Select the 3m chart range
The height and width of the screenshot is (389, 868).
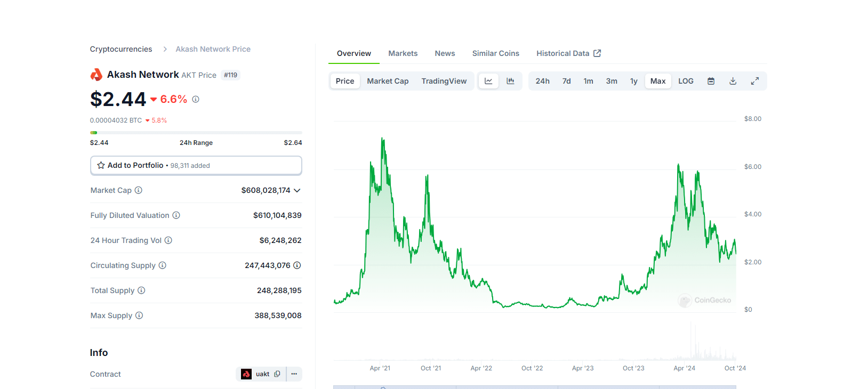click(x=612, y=81)
